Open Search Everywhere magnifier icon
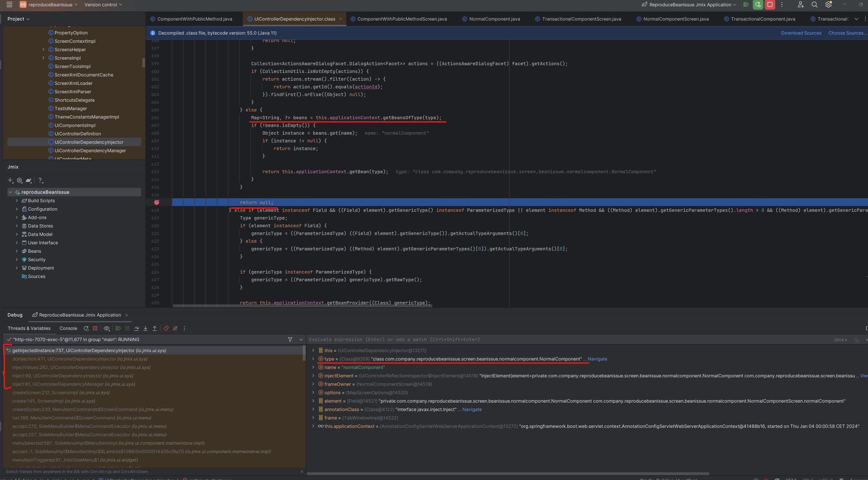 (x=814, y=5)
